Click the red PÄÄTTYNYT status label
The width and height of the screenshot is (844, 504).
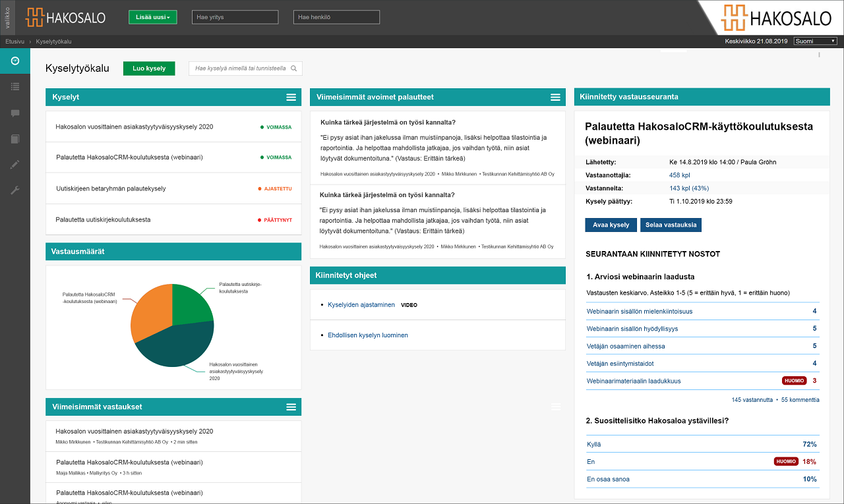274,220
